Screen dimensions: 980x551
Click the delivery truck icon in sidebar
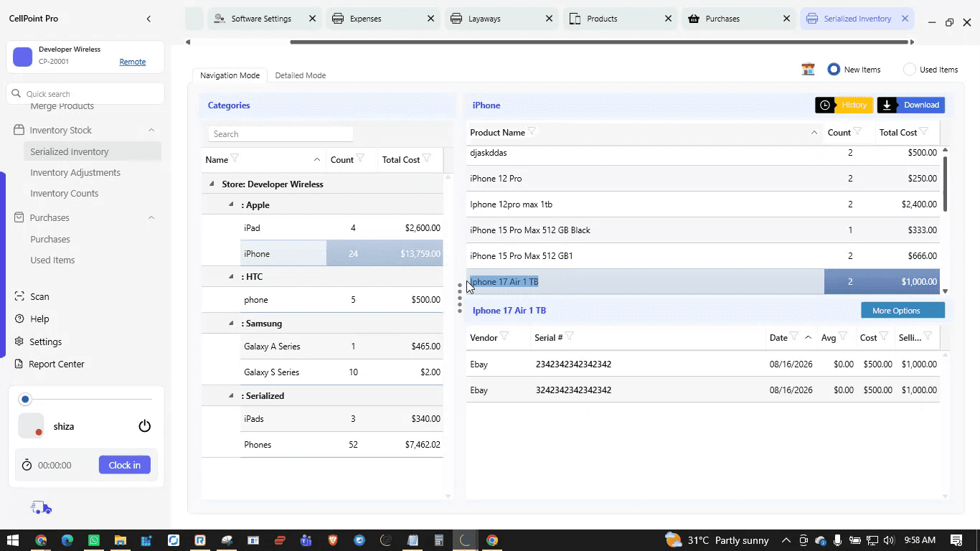[41, 508]
